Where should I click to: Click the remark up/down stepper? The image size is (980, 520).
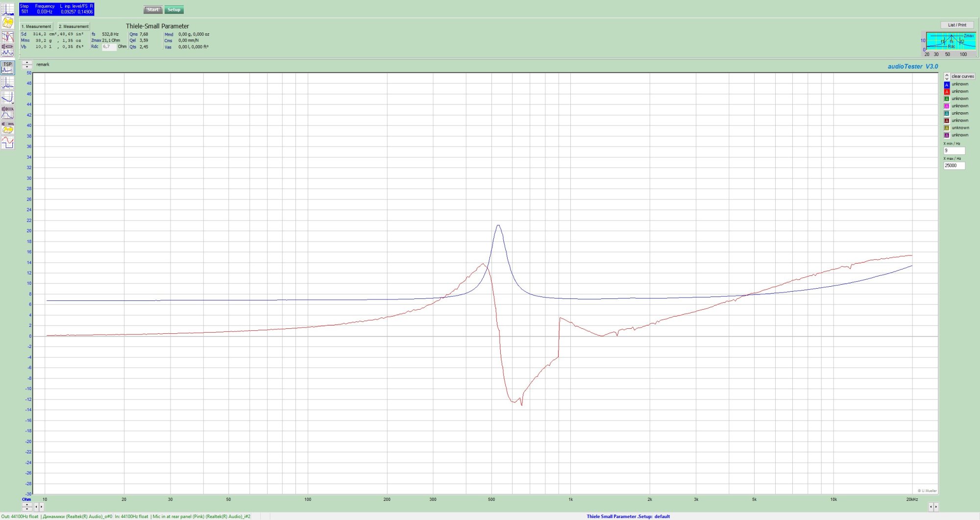tap(27, 65)
